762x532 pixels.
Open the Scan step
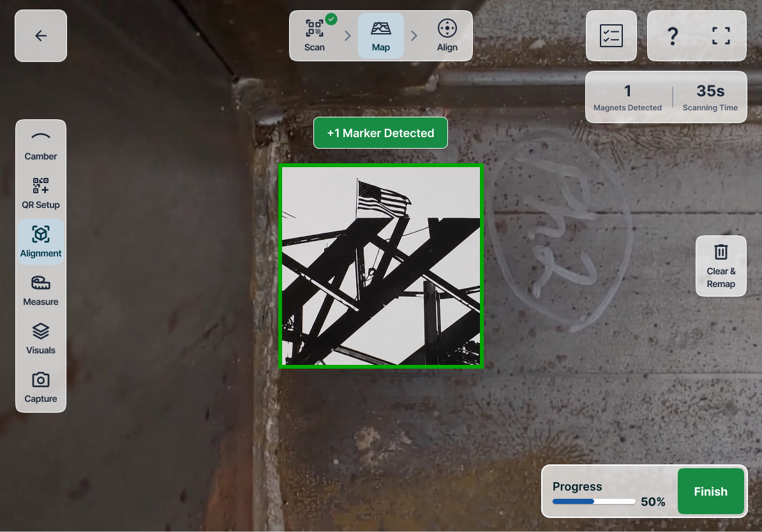(x=315, y=36)
